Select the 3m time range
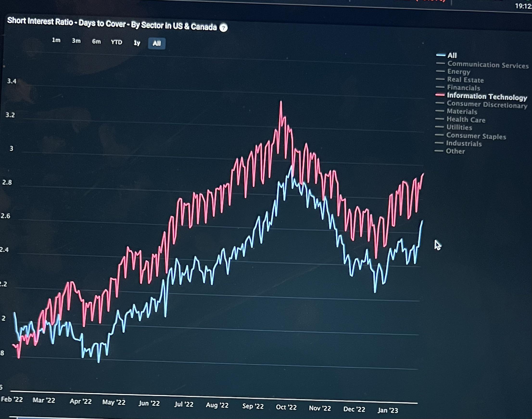Viewport: 532px width, 419px height. point(76,41)
